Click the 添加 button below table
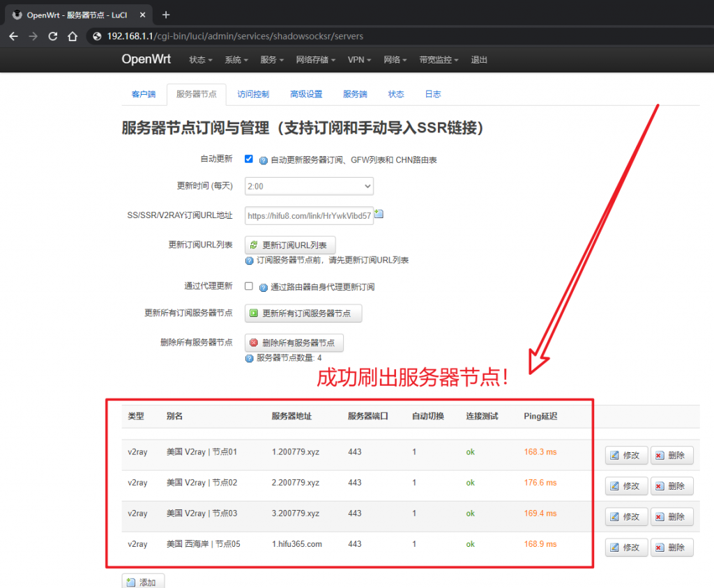The image size is (714, 588). (x=143, y=582)
